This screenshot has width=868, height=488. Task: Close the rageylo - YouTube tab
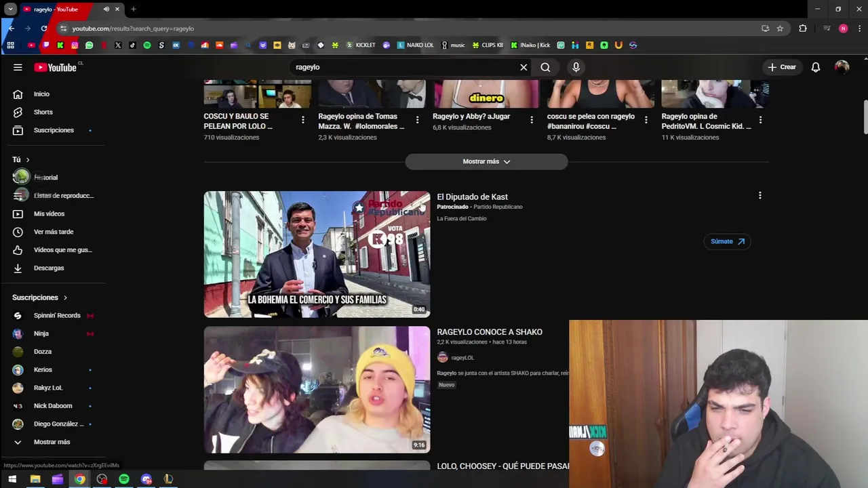(x=117, y=9)
